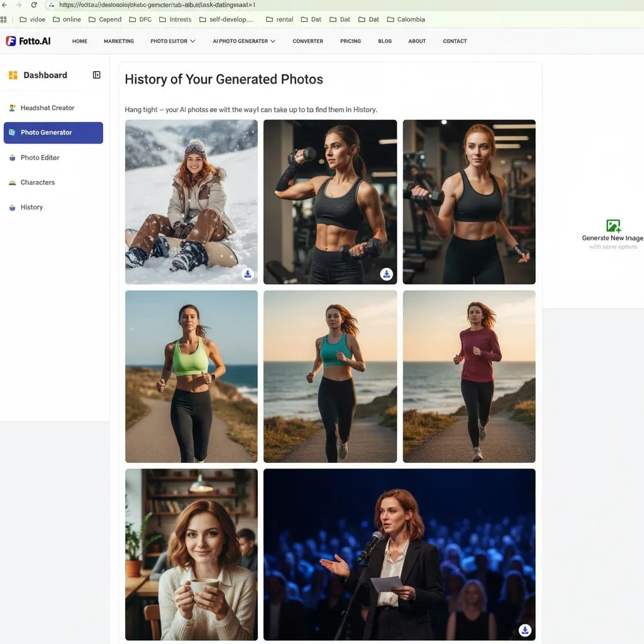Click the Fotto.AI logo icon
Viewport: 644px width, 644px height.
tap(11, 41)
